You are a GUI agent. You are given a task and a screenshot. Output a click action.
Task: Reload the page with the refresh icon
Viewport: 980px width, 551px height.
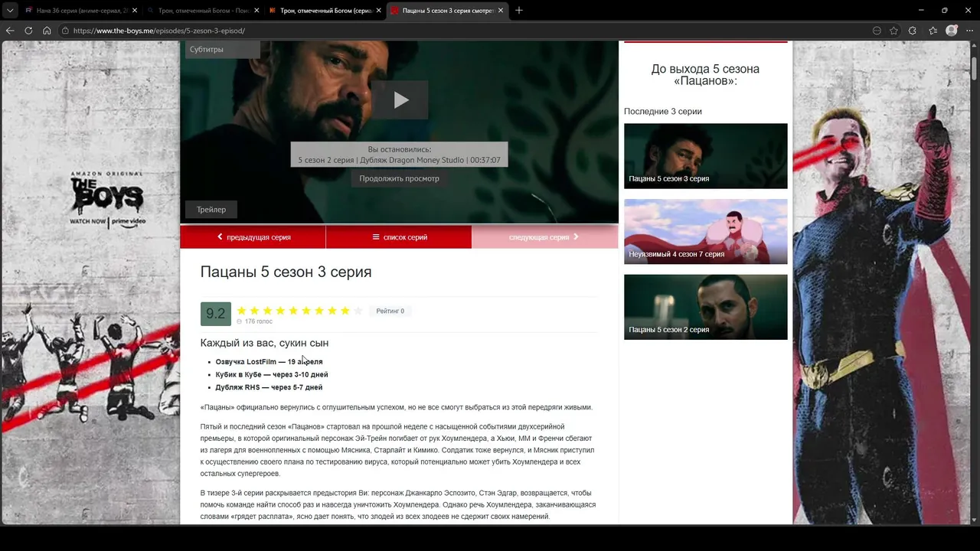point(28,31)
